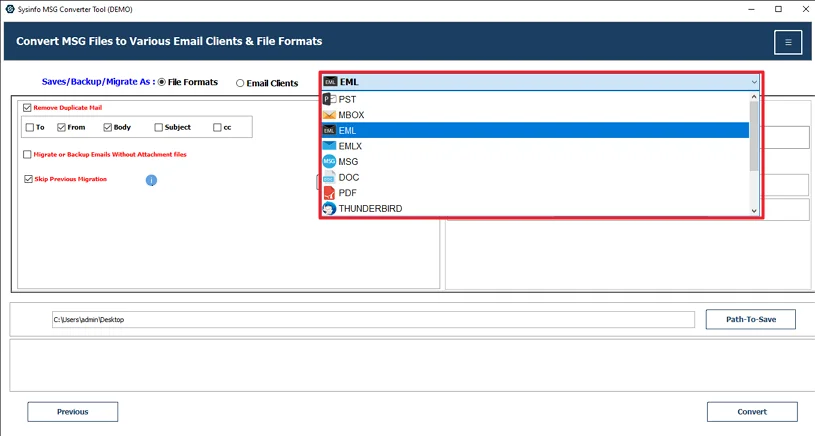The image size is (815, 436).
Task: Choose MBOX from format list
Action: pos(535,115)
